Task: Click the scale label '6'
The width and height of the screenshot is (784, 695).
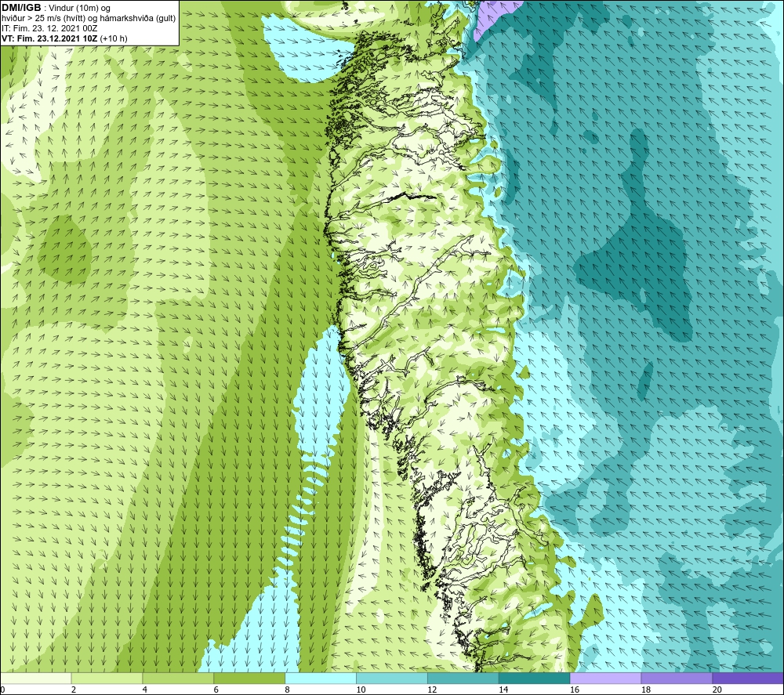Action: (x=216, y=690)
